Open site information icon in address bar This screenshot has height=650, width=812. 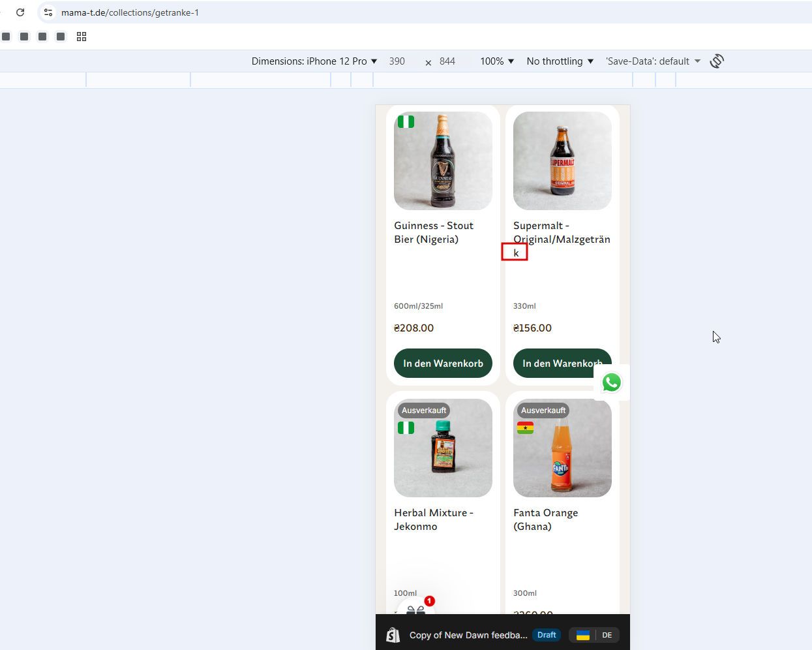[48, 12]
